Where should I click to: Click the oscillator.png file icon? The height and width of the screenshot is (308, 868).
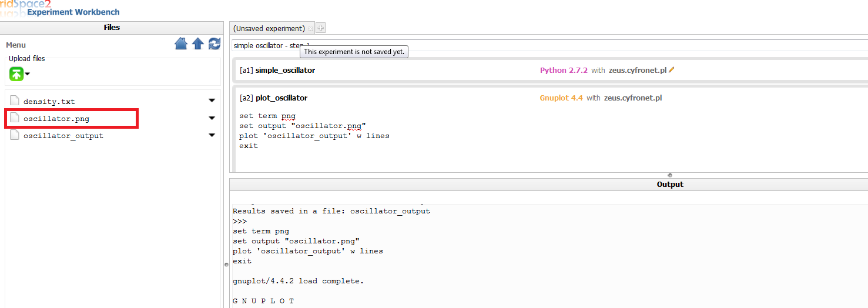(x=15, y=118)
